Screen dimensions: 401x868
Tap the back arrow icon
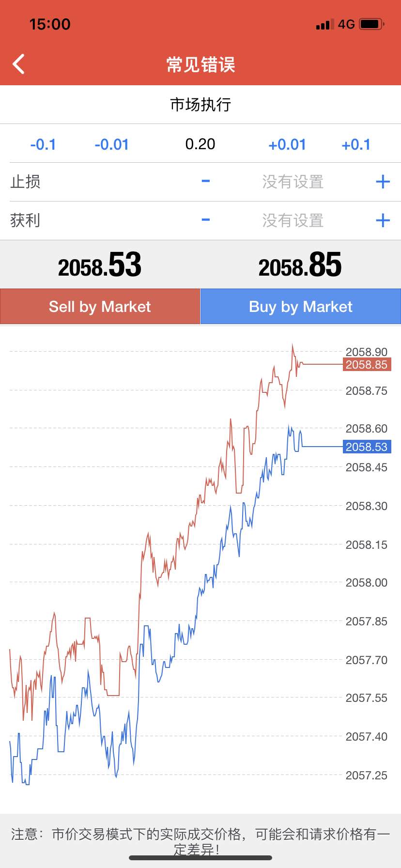(x=19, y=64)
